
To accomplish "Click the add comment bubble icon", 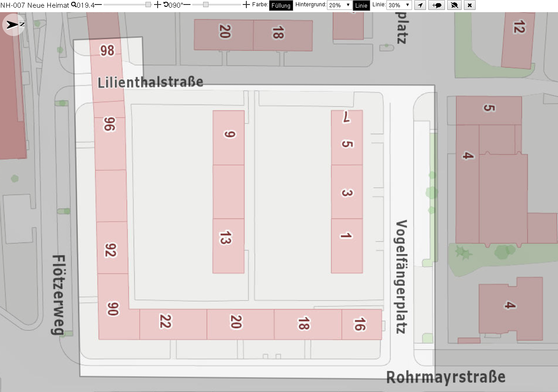I will 436,5.
